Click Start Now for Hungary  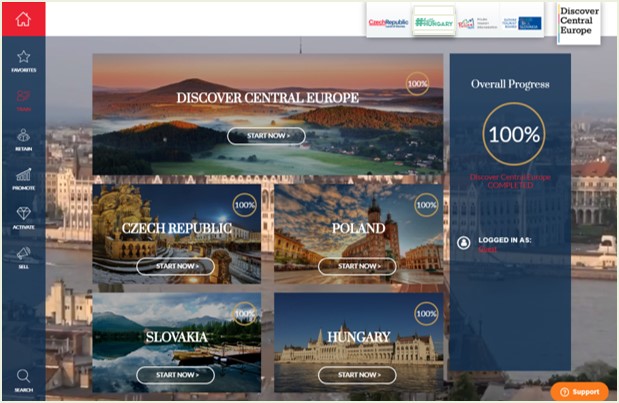357,375
